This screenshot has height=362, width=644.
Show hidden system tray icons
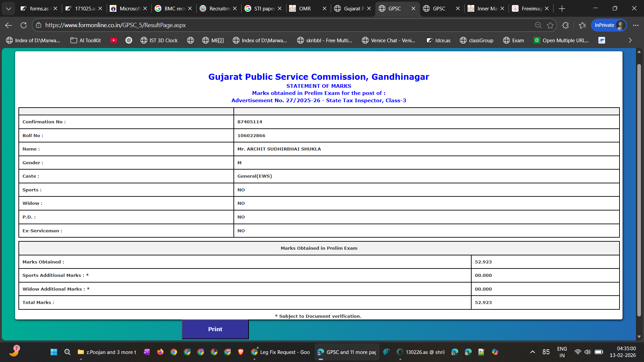pyautogui.click(x=532, y=352)
